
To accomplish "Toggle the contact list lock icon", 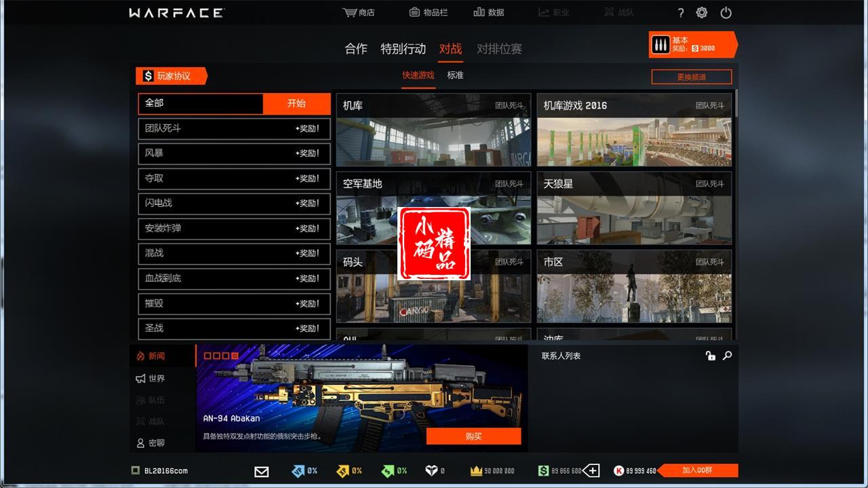I will click(x=710, y=356).
